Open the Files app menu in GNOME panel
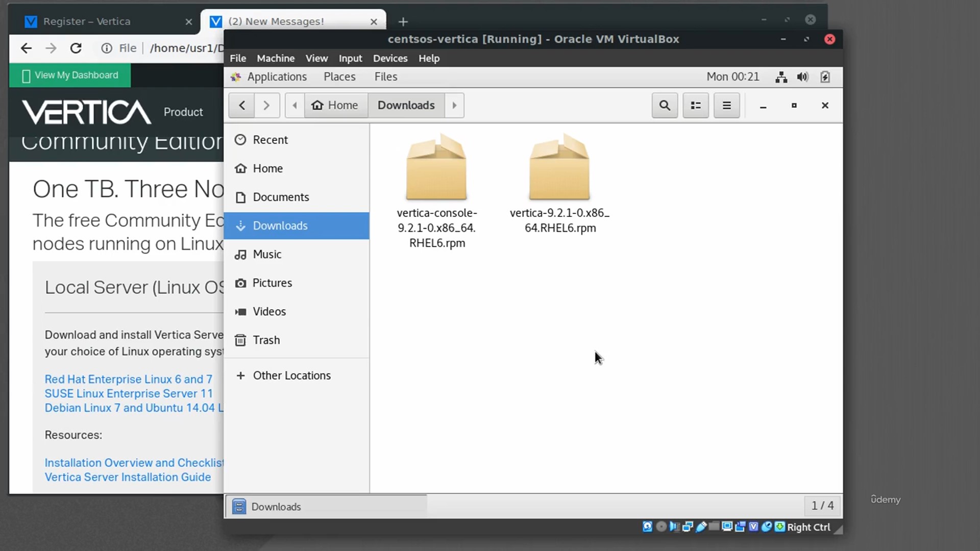Screen dimensions: 980x551 coord(385,77)
